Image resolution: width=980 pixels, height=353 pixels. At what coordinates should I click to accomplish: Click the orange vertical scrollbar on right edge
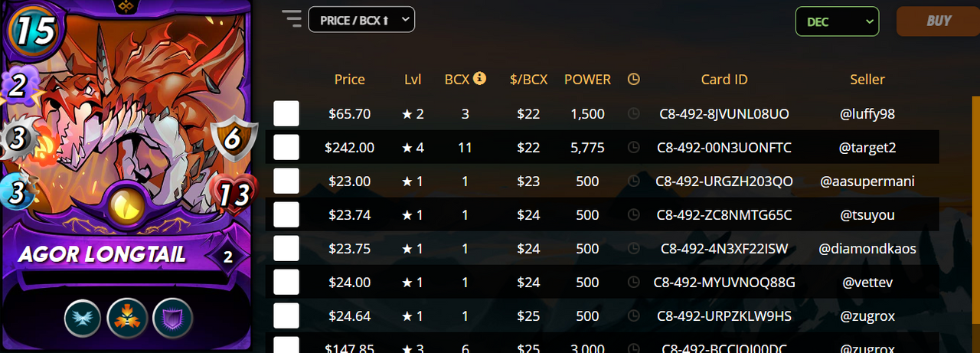(x=975, y=222)
